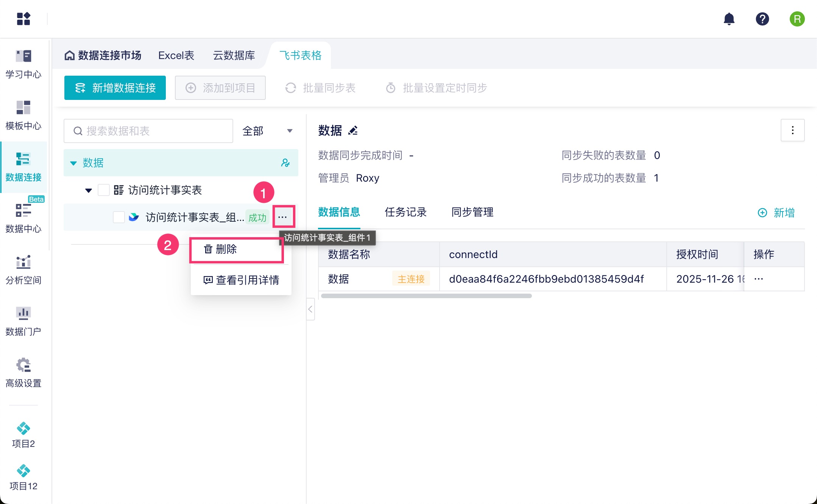Click the help question mark icon
Screen dimensions: 817x504
[x=762, y=19]
